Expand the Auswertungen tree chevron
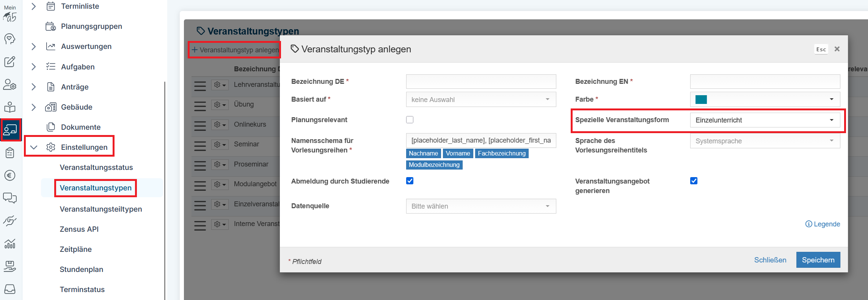The image size is (868, 300). (34, 46)
